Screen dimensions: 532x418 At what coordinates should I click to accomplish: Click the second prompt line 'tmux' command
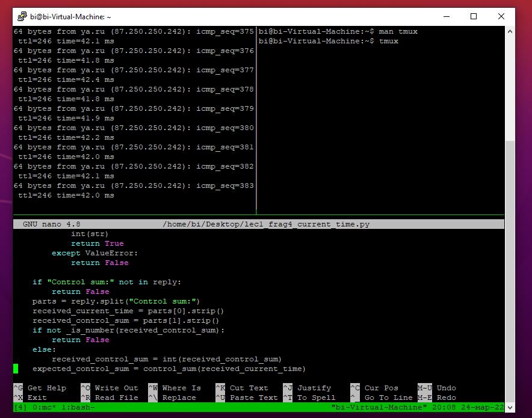coord(329,41)
